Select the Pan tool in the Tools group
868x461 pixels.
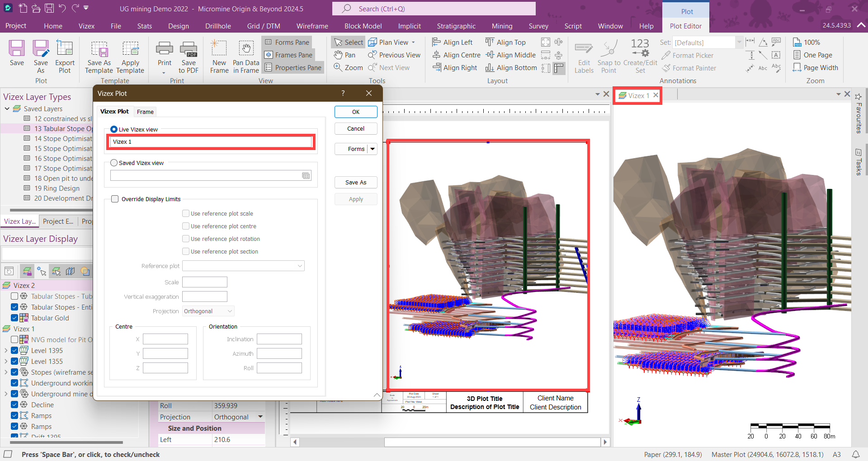click(344, 55)
